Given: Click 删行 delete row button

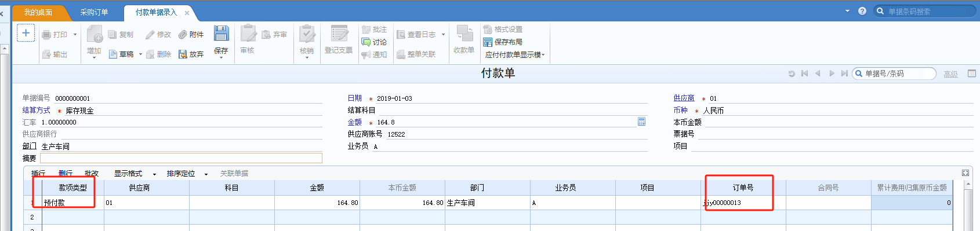Looking at the screenshot, I should click(66, 174).
